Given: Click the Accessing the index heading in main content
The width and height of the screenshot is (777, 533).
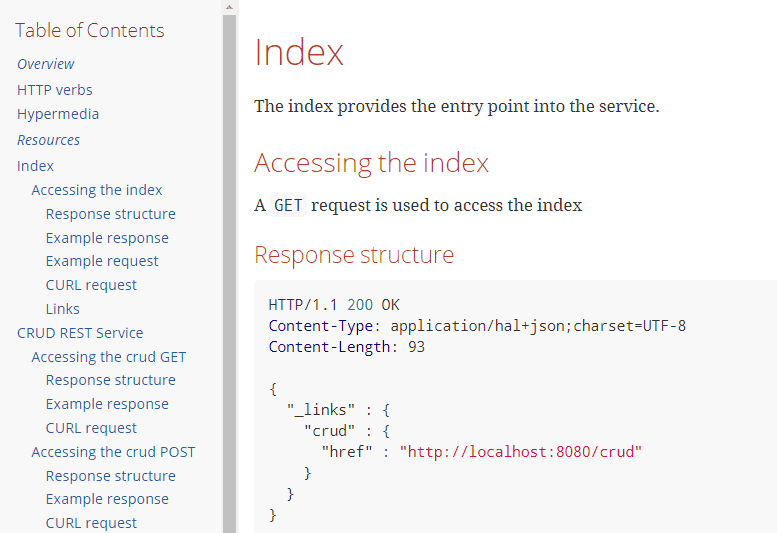Looking at the screenshot, I should point(371,163).
